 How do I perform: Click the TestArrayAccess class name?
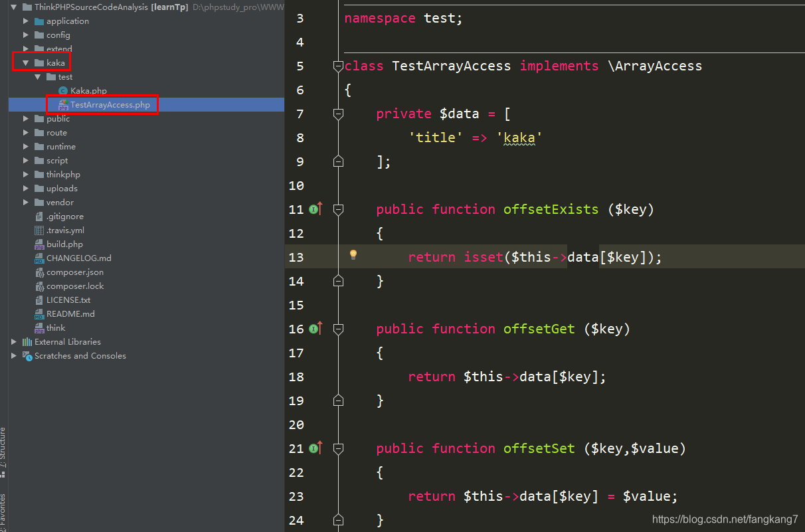[x=452, y=66]
